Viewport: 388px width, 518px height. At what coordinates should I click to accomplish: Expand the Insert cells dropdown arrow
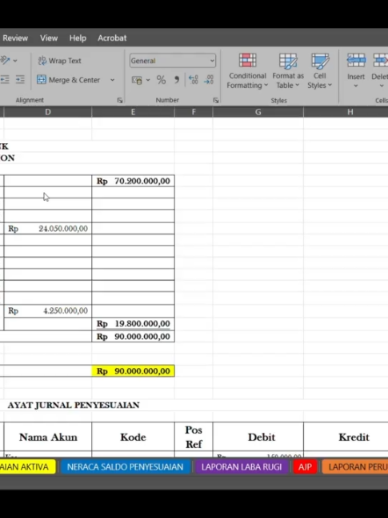[x=356, y=86]
